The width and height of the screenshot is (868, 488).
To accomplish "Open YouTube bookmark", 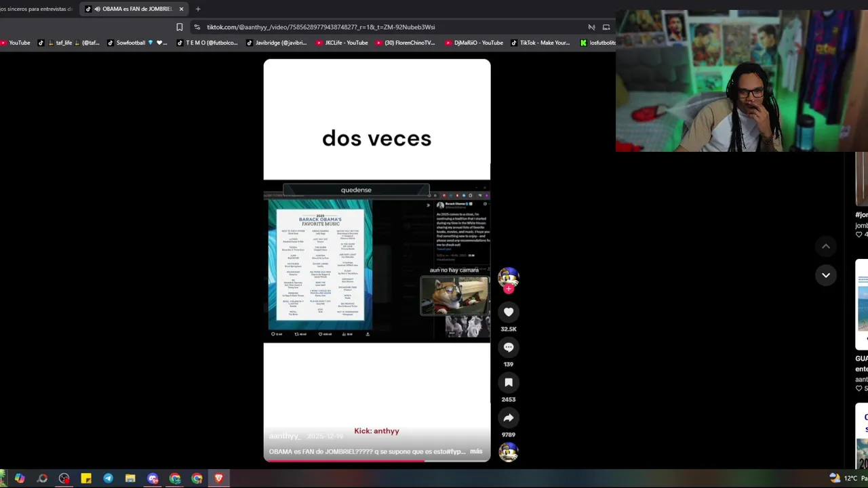I will point(16,43).
